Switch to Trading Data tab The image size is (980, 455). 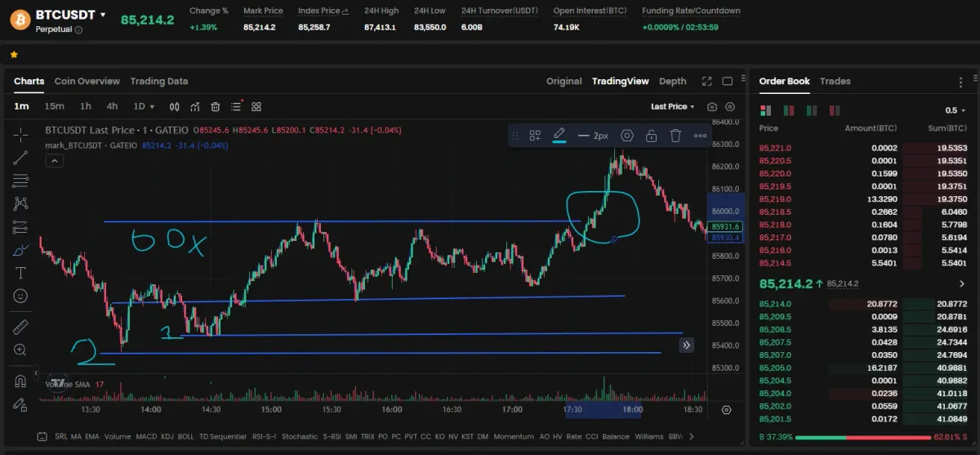click(x=159, y=81)
